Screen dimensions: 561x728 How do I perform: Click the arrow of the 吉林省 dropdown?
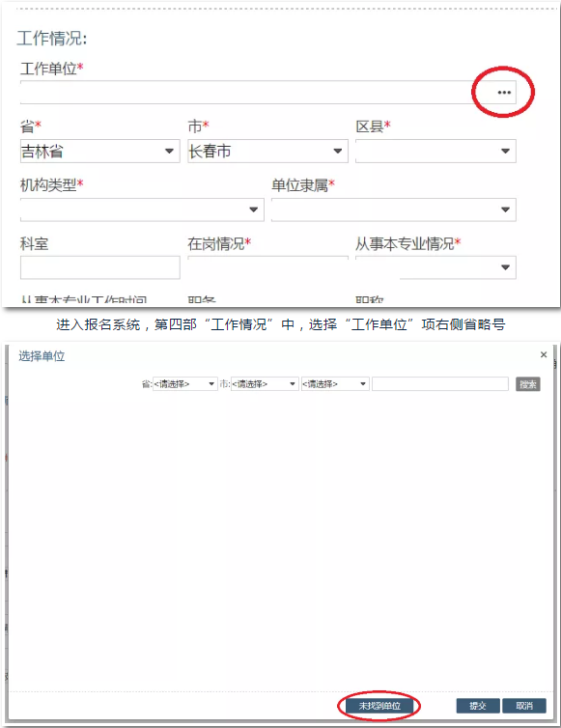(x=170, y=151)
